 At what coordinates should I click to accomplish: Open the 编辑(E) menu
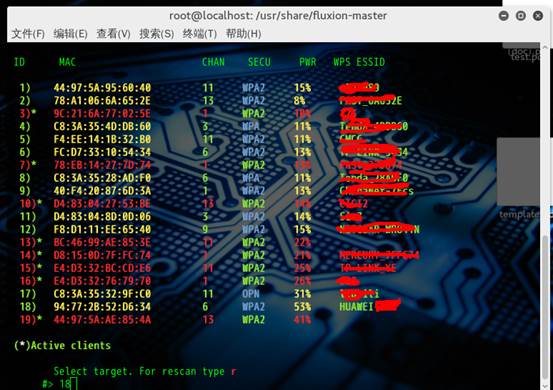point(71,34)
